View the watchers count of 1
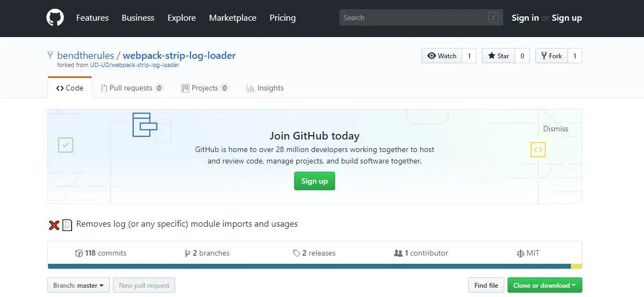This screenshot has width=644, height=297. coord(469,56)
